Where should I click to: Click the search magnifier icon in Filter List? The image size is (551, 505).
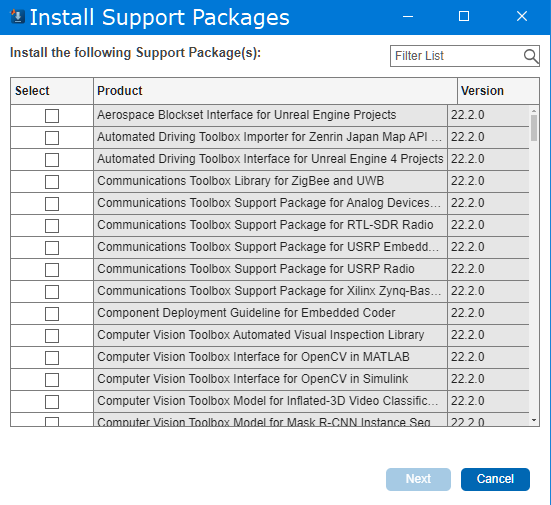pyautogui.click(x=531, y=56)
